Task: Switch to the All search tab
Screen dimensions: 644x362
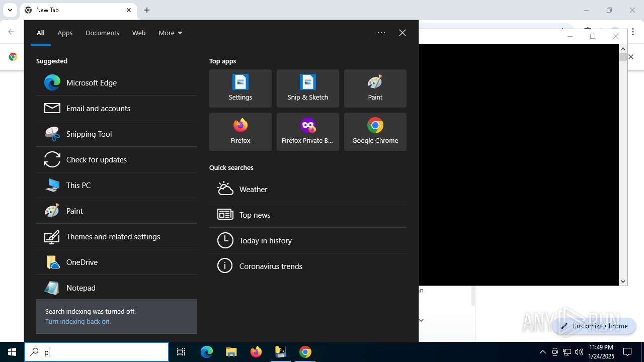Action: point(41,33)
